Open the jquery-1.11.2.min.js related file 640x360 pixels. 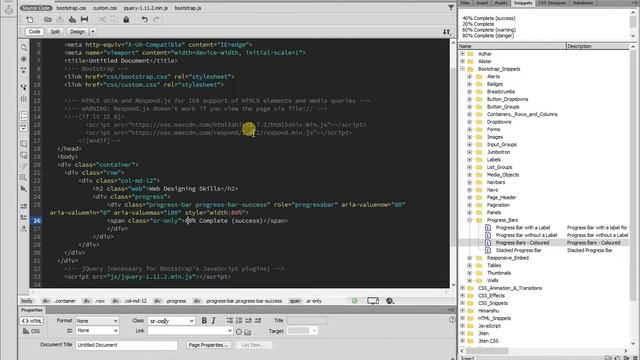pyautogui.click(x=145, y=8)
